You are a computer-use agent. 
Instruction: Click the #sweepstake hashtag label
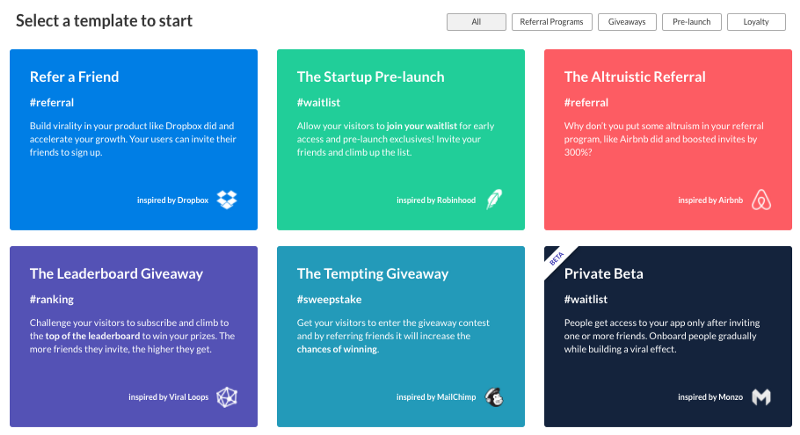tap(329, 299)
